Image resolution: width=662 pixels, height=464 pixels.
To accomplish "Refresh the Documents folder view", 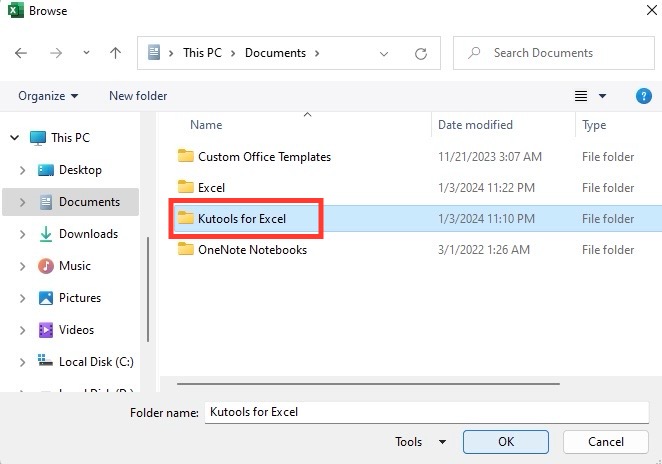I will click(x=421, y=54).
